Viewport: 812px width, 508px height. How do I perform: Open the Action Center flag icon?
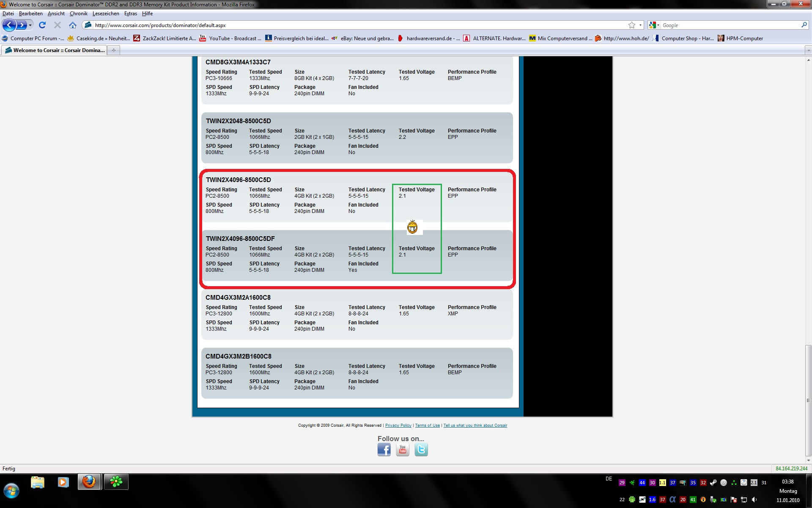coord(734,500)
